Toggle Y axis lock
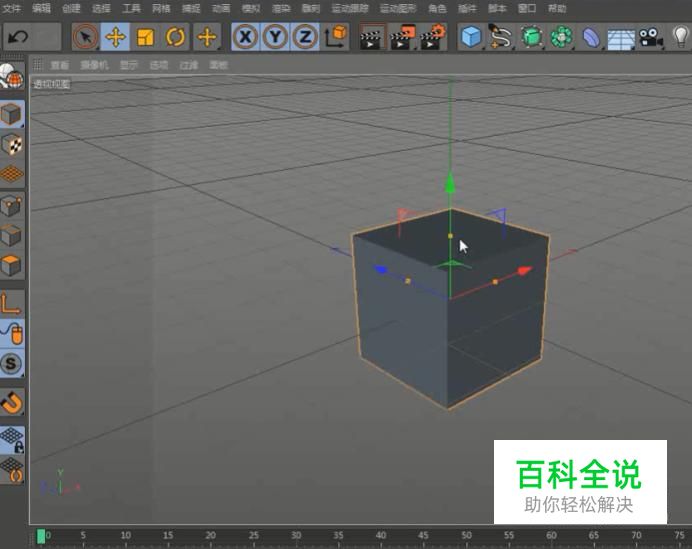The height and width of the screenshot is (549, 692). point(275,37)
